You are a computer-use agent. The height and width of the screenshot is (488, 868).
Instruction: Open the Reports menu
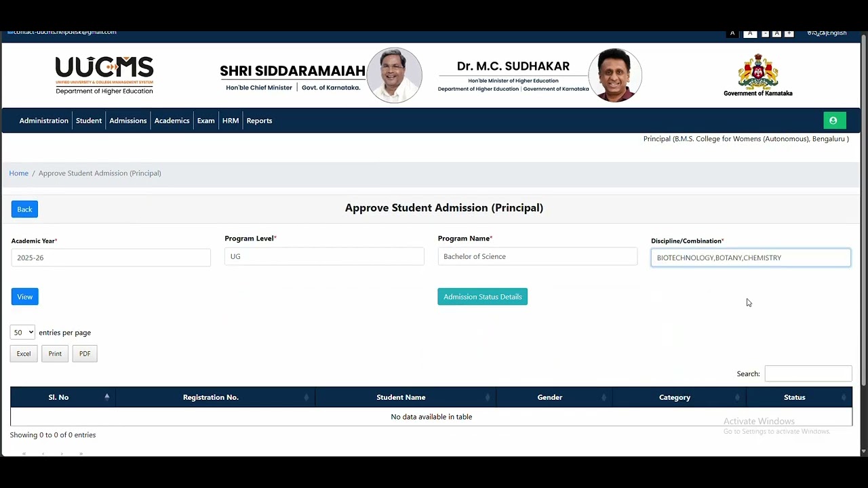coord(259,121)
